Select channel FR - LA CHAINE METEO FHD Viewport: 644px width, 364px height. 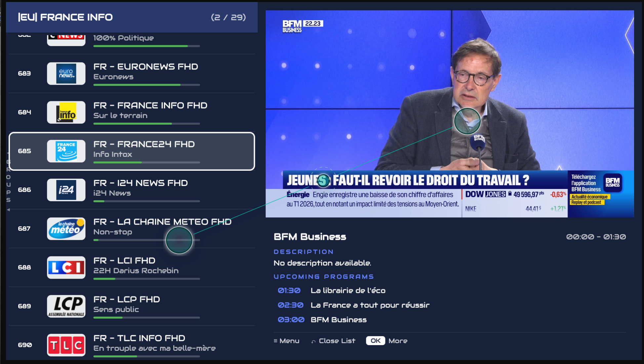pyautogui.click(x=132, y=229)
